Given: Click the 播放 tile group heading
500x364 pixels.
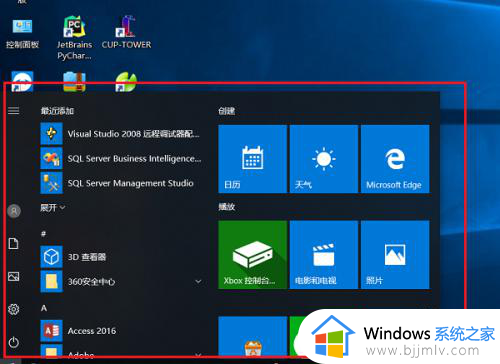Looking at the screenshot, I should 227,207.
